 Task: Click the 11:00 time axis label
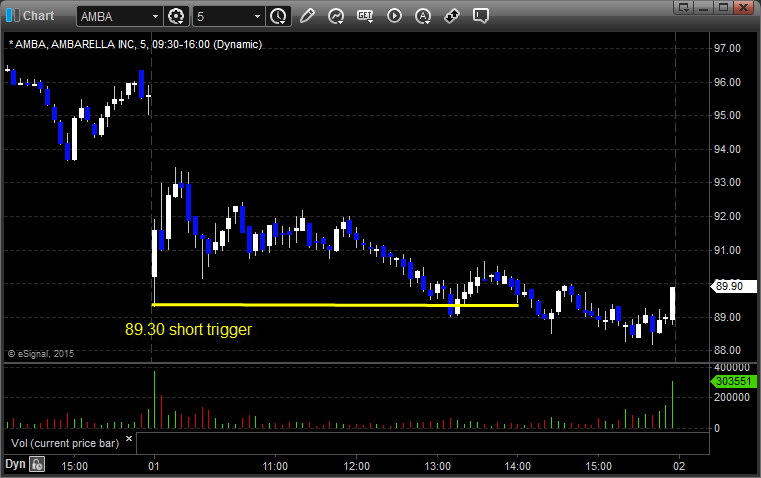tap(275, 466)
